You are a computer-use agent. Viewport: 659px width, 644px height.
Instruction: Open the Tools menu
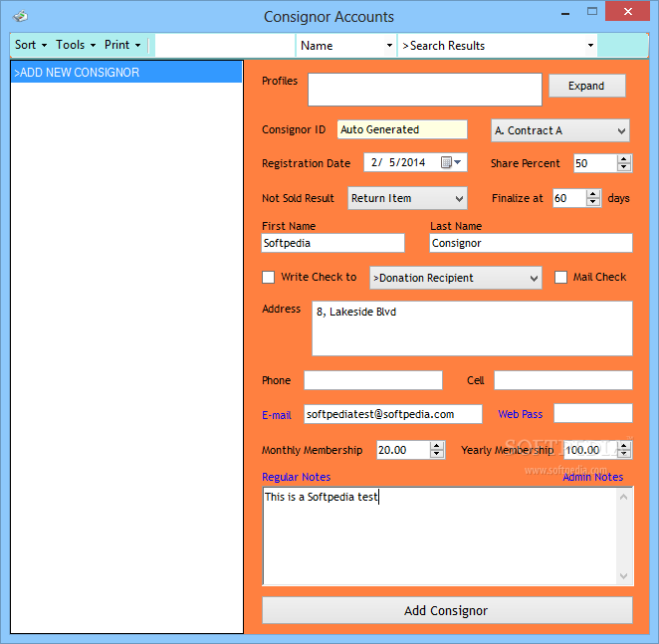(76, 45)
